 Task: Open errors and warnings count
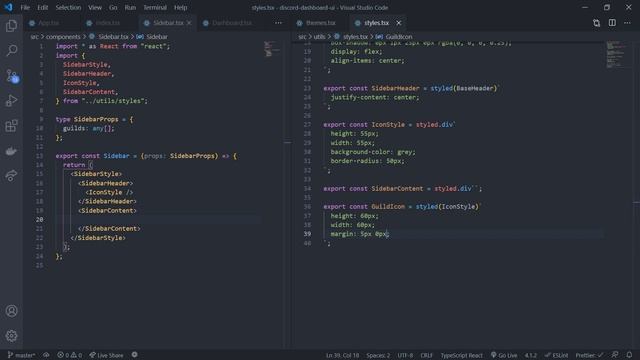click(69, 355)
